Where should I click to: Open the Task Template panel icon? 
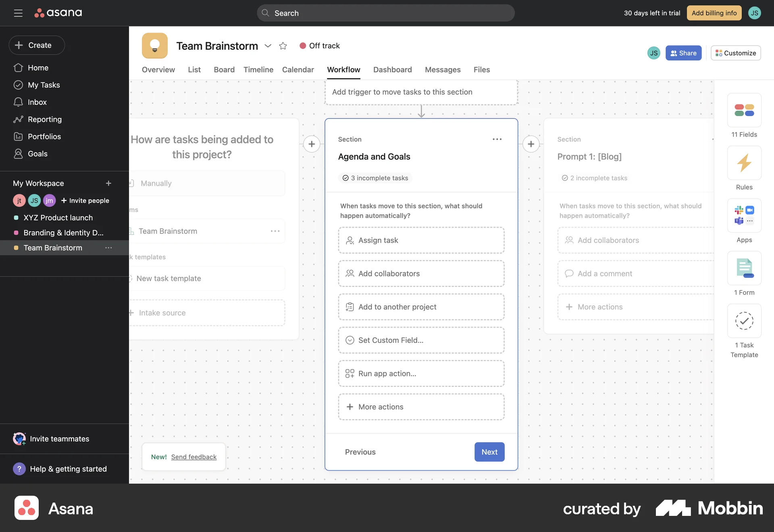744,321
